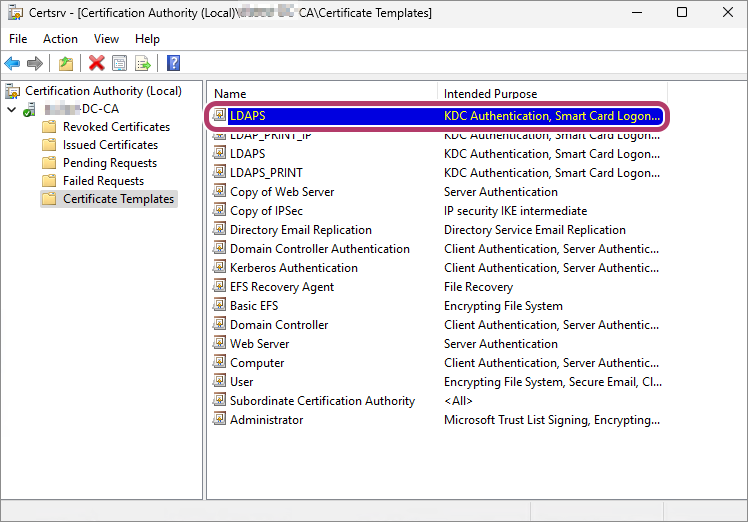
Task: Click the red X Delete toolbar icon
Action: (96, 63)
